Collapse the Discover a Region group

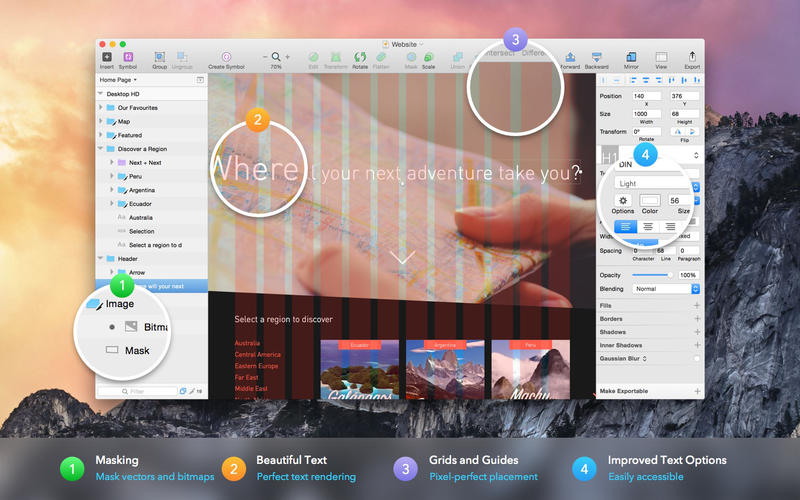click(x=101, y=149)
